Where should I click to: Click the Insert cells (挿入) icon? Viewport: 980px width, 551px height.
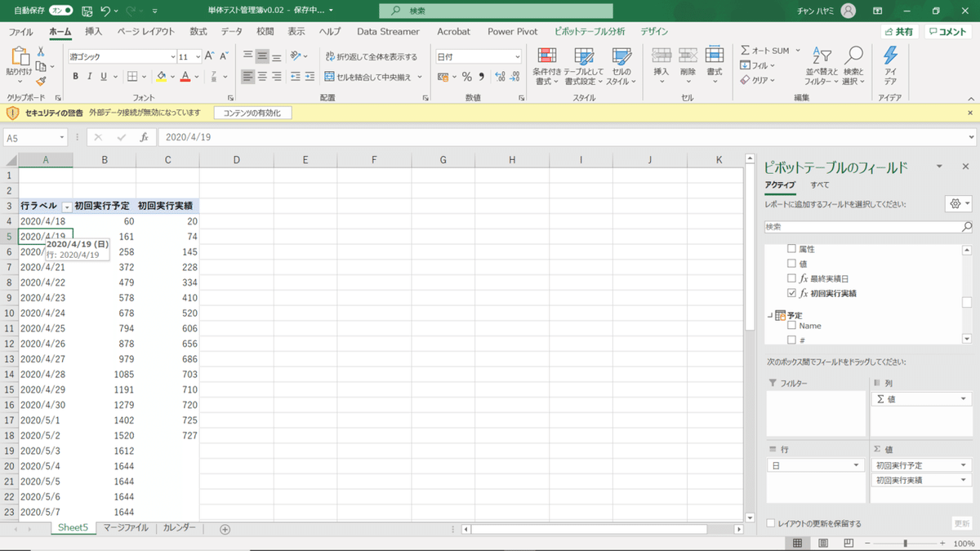[661, 56]
